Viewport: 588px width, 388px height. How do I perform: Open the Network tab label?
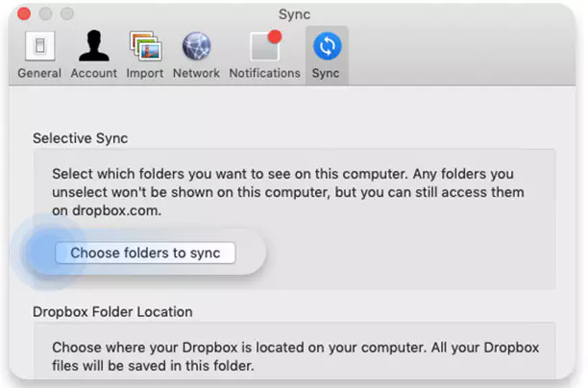(x=196, y=73)
